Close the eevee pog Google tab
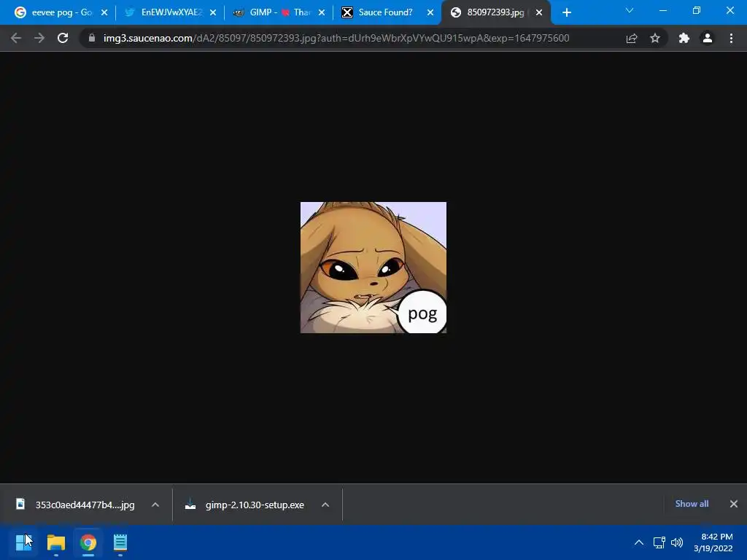747x560 pixels. coord(104,12)
